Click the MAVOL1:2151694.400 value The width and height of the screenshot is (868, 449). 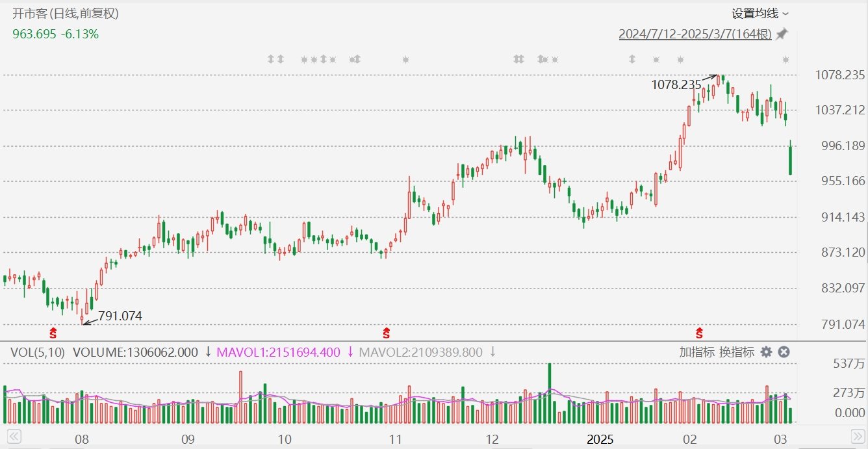point(278,352)
